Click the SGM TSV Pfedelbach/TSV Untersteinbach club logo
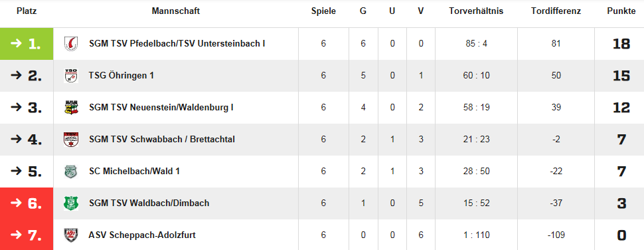Viewport: 644px width, 250px height. 71,44
